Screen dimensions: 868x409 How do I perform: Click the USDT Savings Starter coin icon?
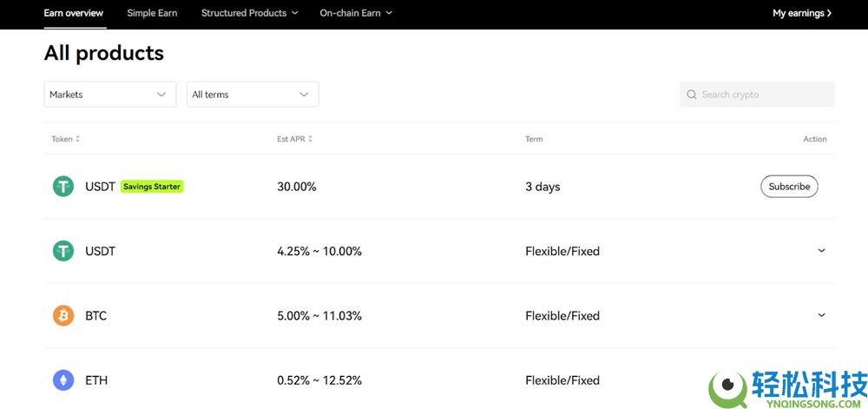pyautogui.click(x=63, y=187)
